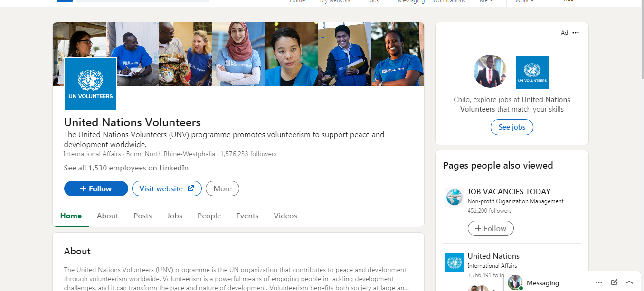Open the More options dropdown
This screenshot has width=644, height=291.
click(x=222, y=188)
